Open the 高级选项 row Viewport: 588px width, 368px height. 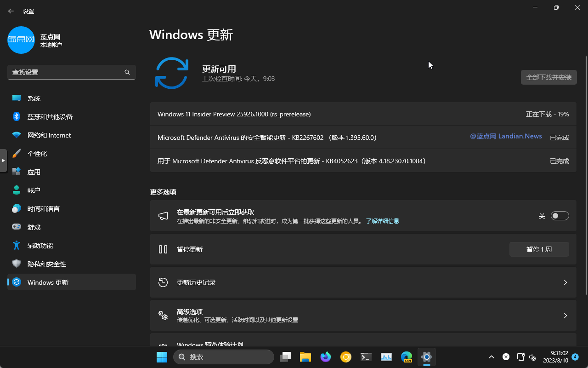[x=363, y=316]
